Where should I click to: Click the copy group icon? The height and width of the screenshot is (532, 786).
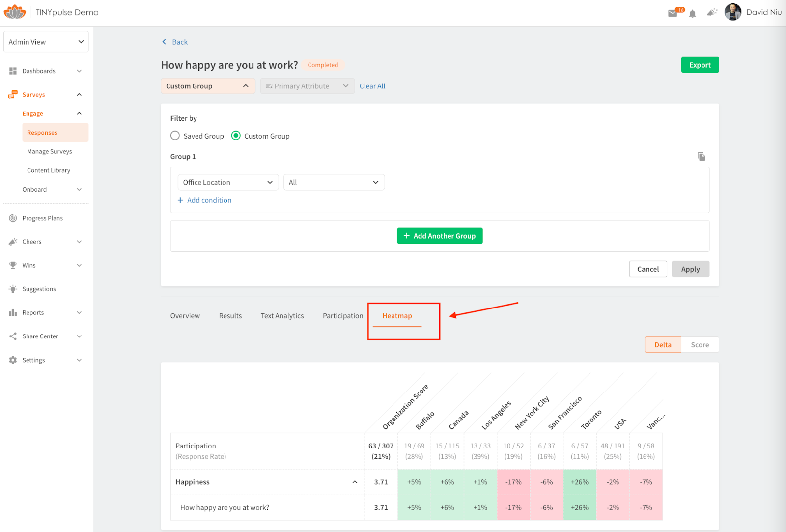(702, 156)
